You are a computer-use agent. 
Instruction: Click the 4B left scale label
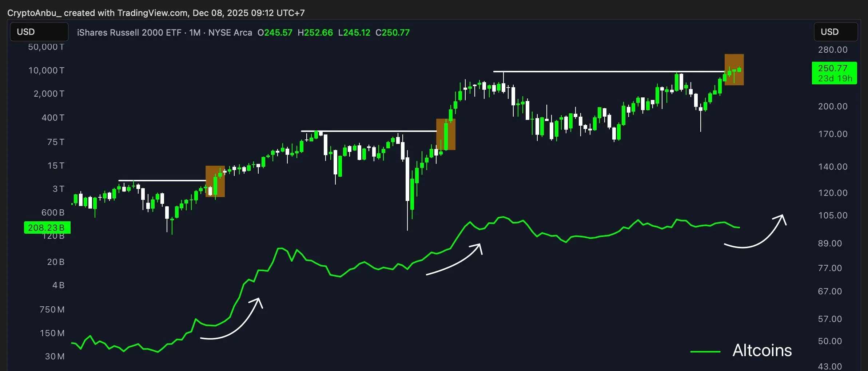[58, 285]
